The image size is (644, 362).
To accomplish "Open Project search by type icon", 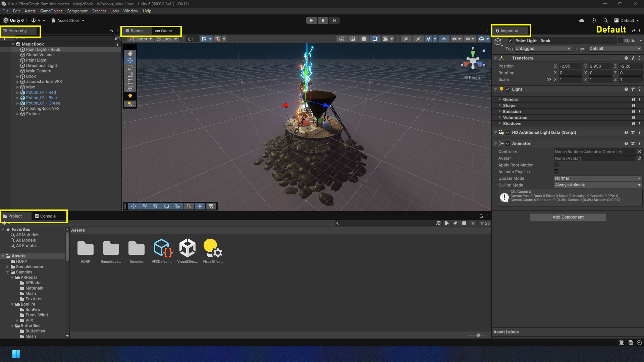I will [447, 223].
